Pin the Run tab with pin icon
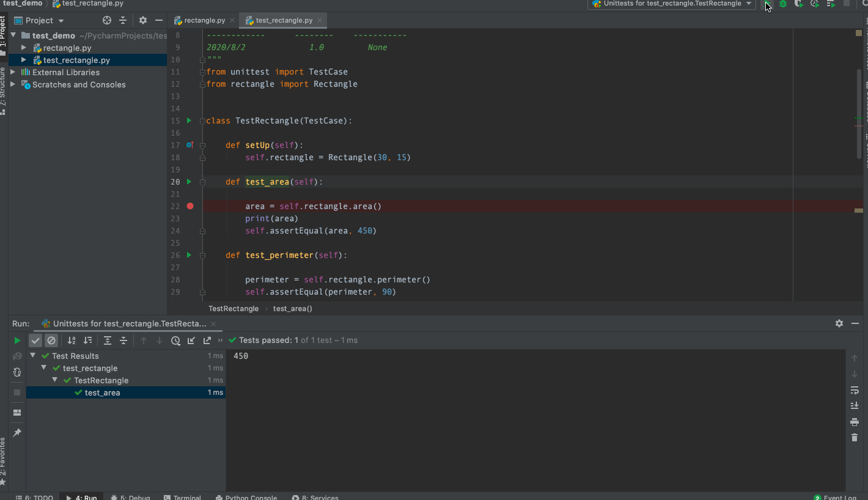 pos(17,432)
